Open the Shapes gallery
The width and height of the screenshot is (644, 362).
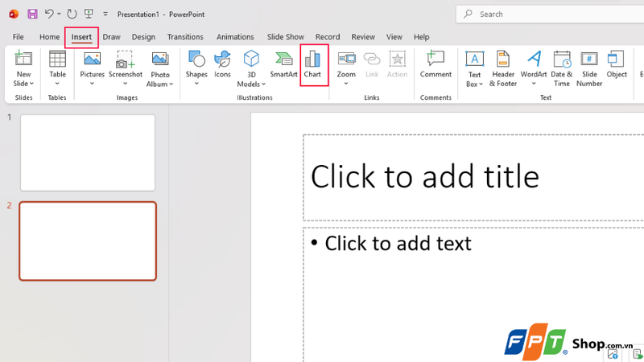196,68
